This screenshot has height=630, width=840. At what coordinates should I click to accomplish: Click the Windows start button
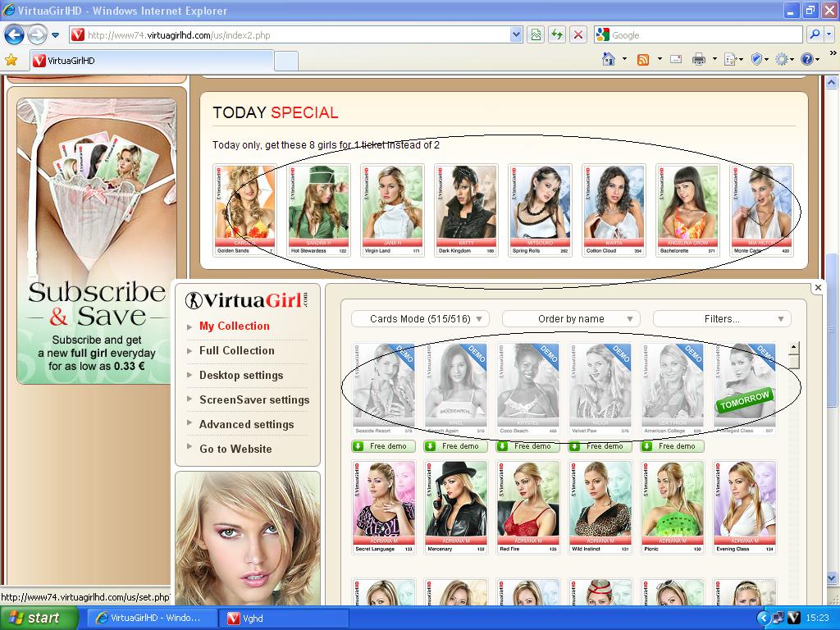[x=39, y=618]
